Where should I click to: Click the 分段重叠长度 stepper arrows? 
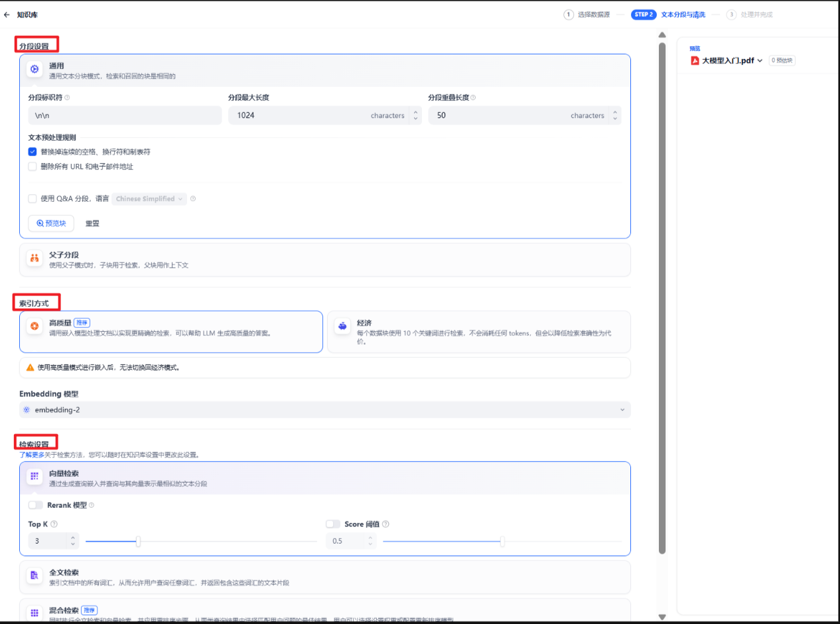pos(615,116)
